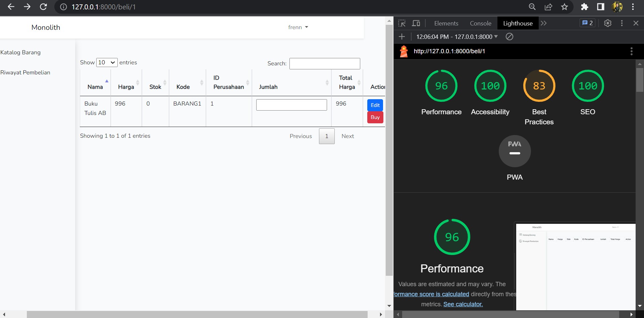Focus the table Search field
This screenshot has width=644, height=318.
coord(325,63)
